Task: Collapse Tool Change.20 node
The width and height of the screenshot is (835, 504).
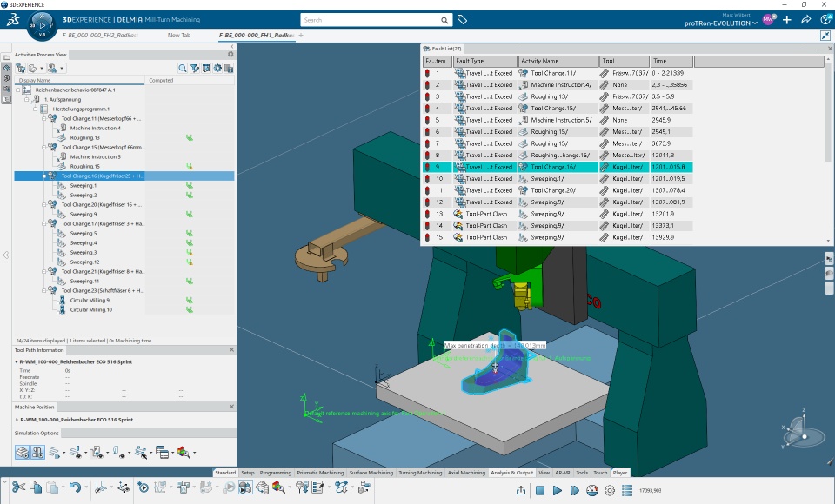Action: 44,204
